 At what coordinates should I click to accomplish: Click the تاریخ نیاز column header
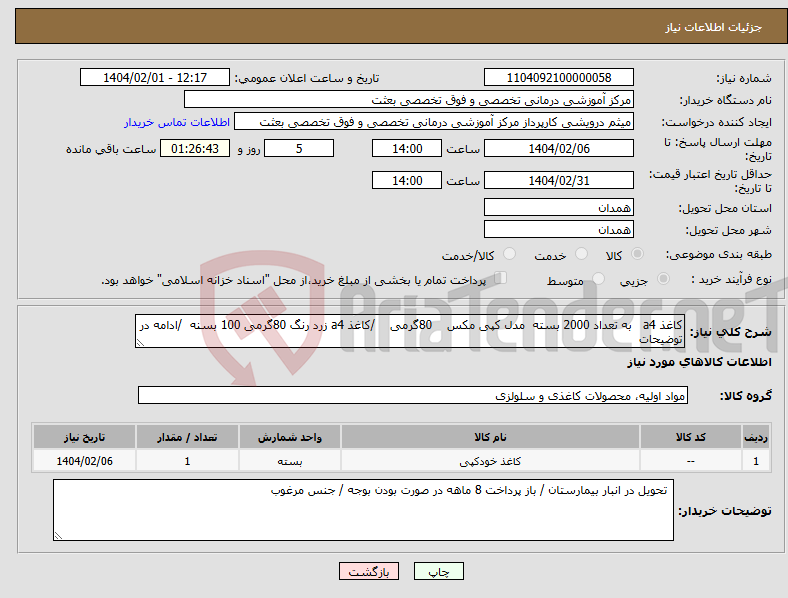84,437
